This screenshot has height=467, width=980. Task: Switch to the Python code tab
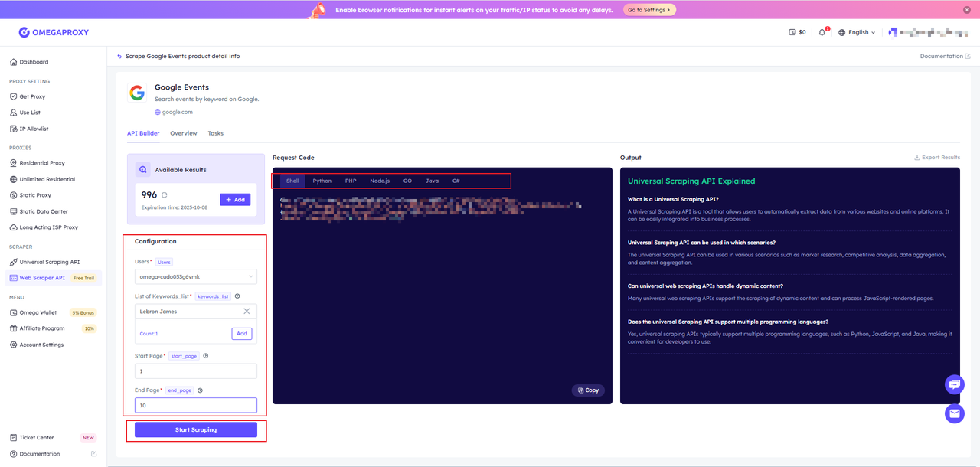[322, 181]
